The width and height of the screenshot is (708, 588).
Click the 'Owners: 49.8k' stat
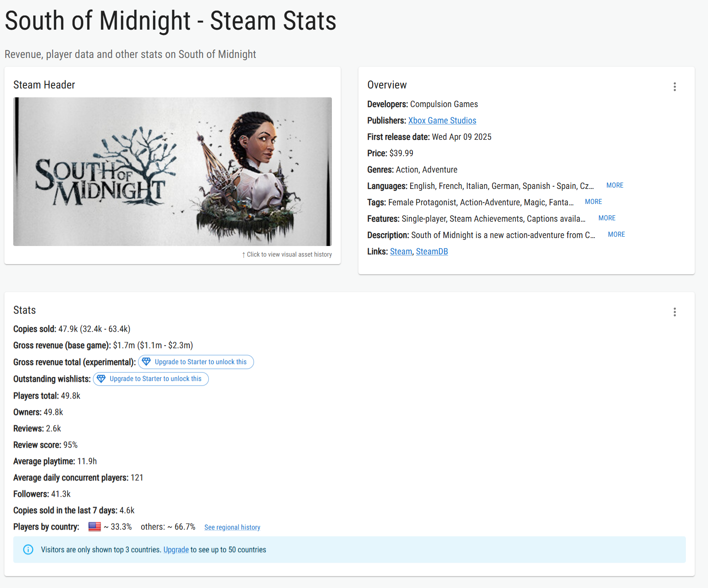[38, 412]
